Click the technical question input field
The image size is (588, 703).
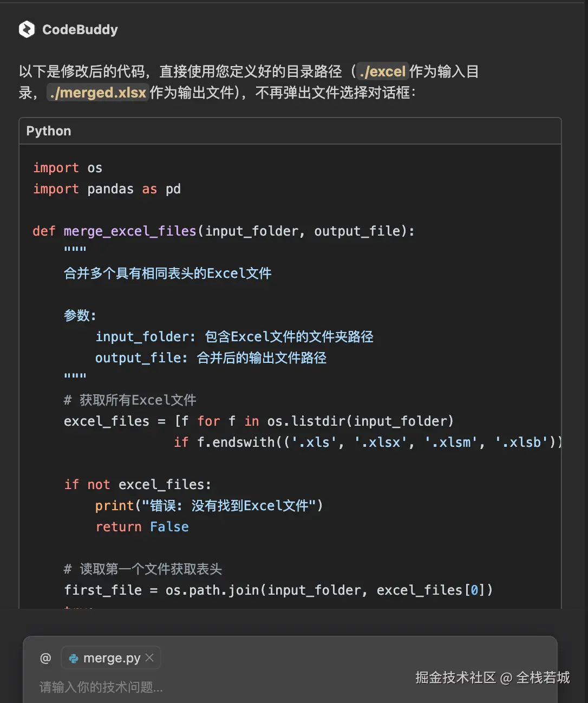tap(162, 688)
